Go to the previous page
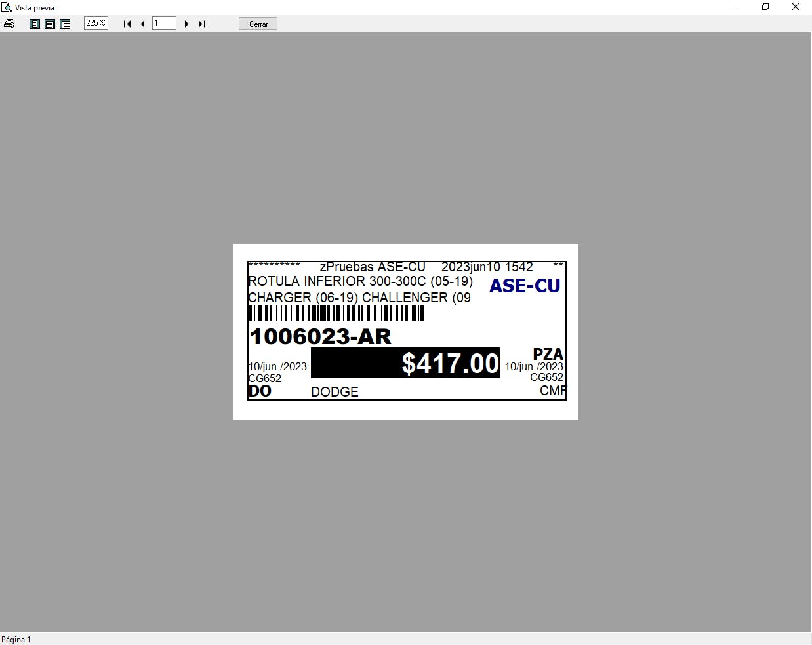 [x=142, y=24]
